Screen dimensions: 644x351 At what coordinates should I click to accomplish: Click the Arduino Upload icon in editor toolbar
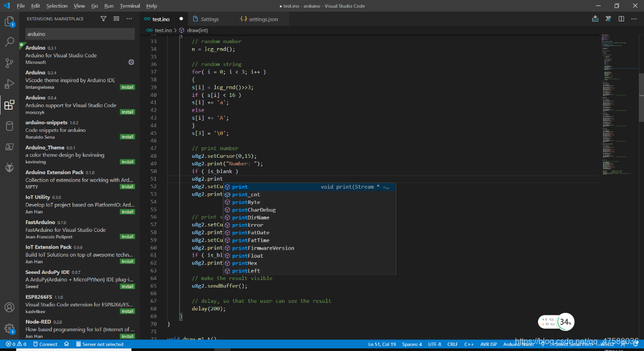tap(595, 19)
